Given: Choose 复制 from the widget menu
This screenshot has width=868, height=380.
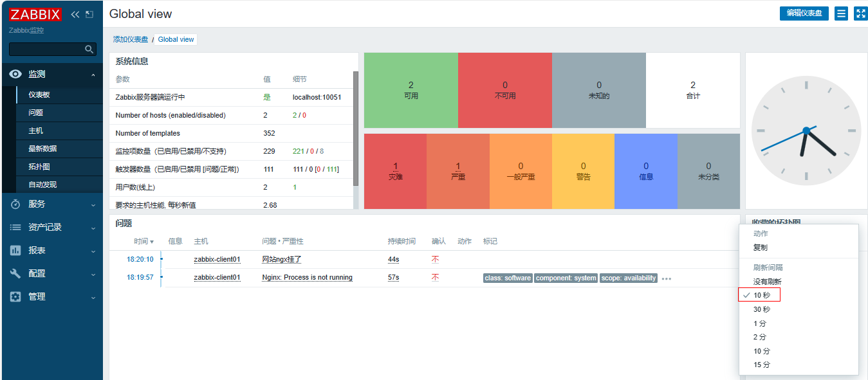Looking at the screenshot, I should [760, 248].
